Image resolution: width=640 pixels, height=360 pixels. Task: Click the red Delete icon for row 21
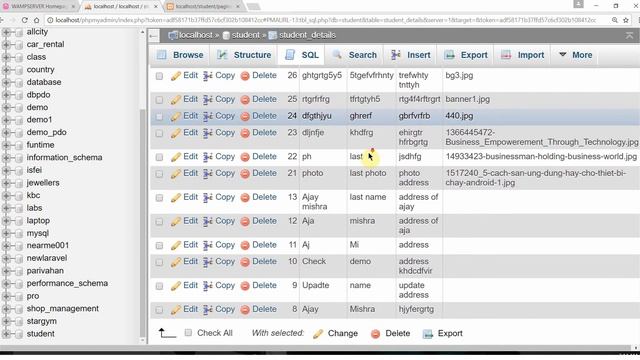(x=245, y=174)
